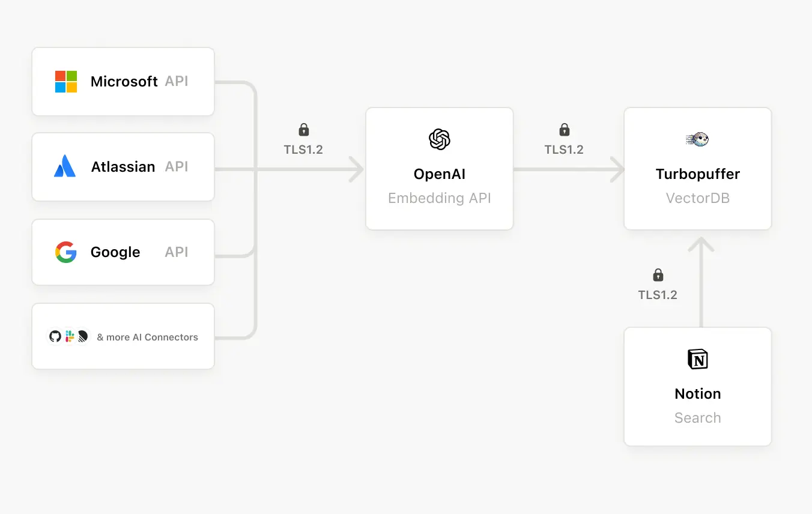Click the "Atlassian" name text
Viewport: 812px width, 514px height.
(123, 167)
